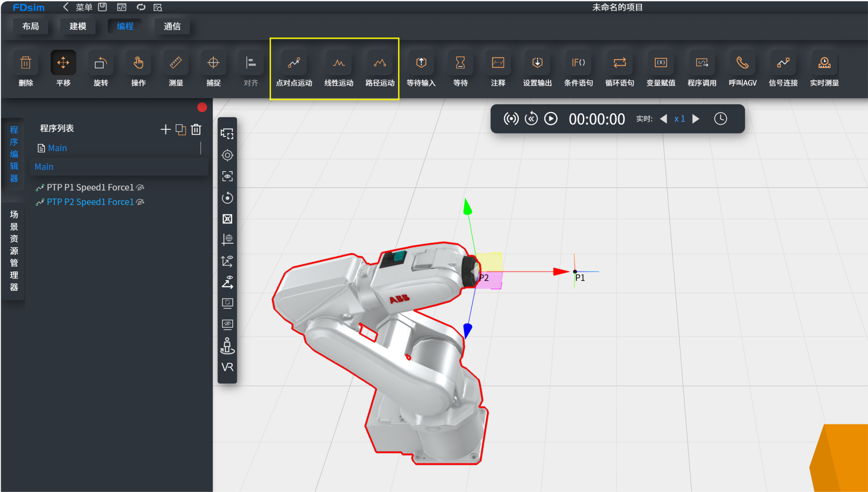Image resolution: width=868 pixels, height=492 pixels.
Task: Open the 菜单 menu back chevron
Action: coord(66,7)
